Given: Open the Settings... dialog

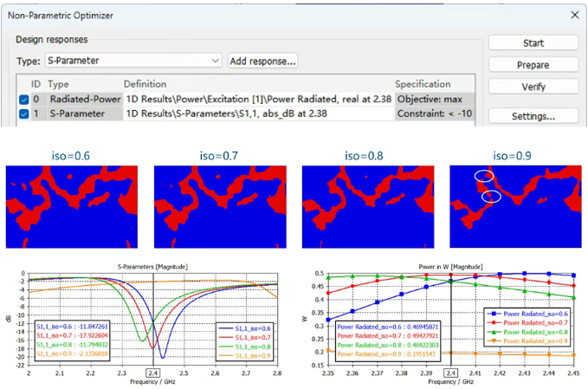Looking at the screenshot, I should click(x=533, y=116).
